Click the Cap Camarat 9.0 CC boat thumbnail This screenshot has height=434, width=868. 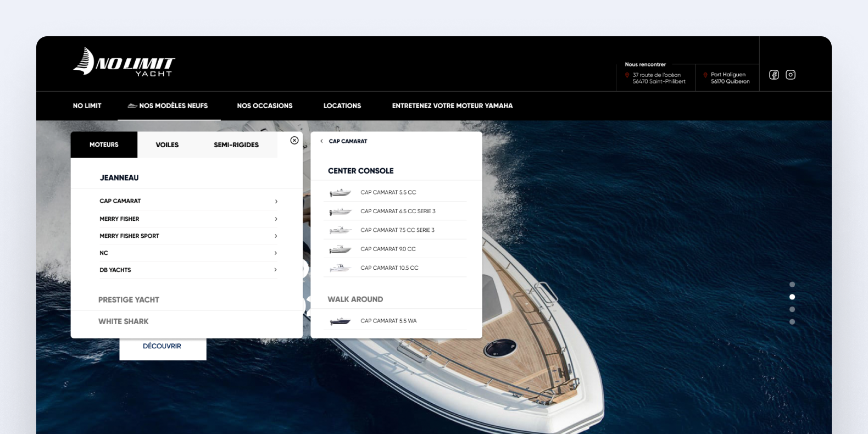(340, 249)
